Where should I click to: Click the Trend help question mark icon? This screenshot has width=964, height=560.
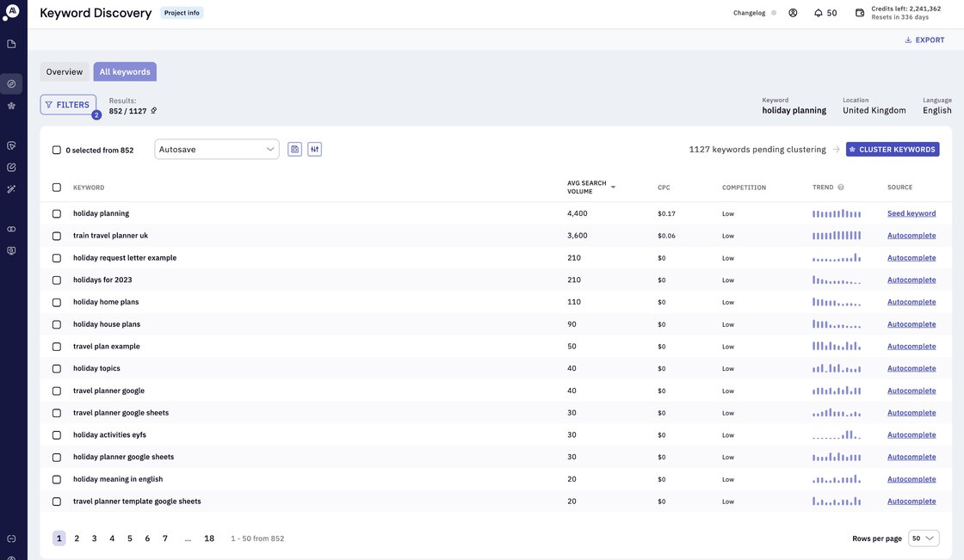point(840,188)
